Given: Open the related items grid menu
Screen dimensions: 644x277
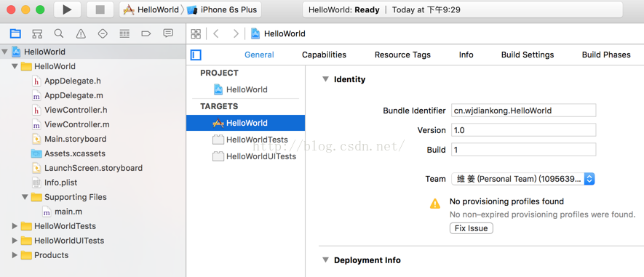Looking at the screenshot, I should [x=196, y=33].
